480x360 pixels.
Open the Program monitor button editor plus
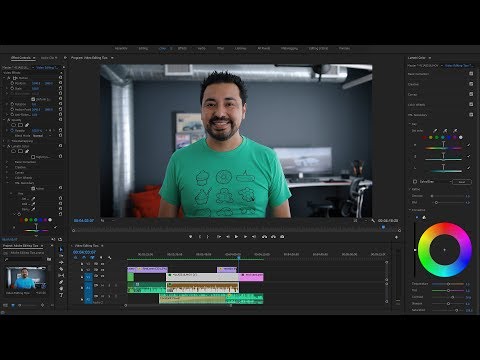396,237
